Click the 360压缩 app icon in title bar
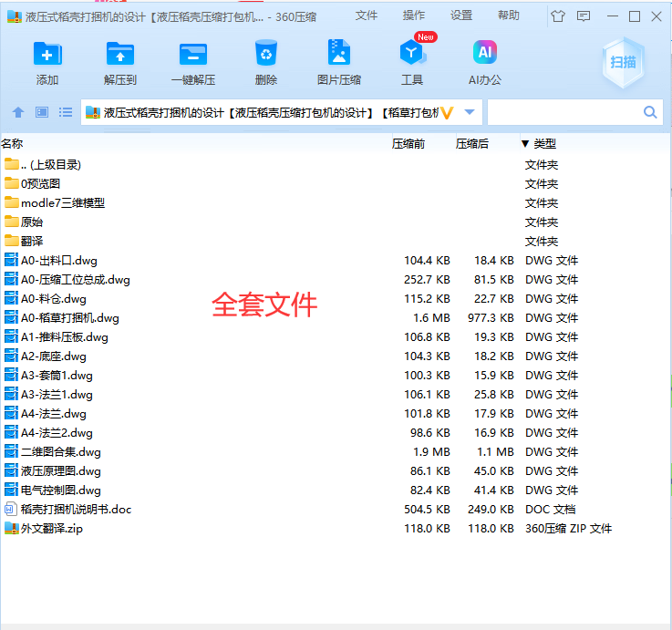Viewport: 672px width, 630px height. coord(15,16)
